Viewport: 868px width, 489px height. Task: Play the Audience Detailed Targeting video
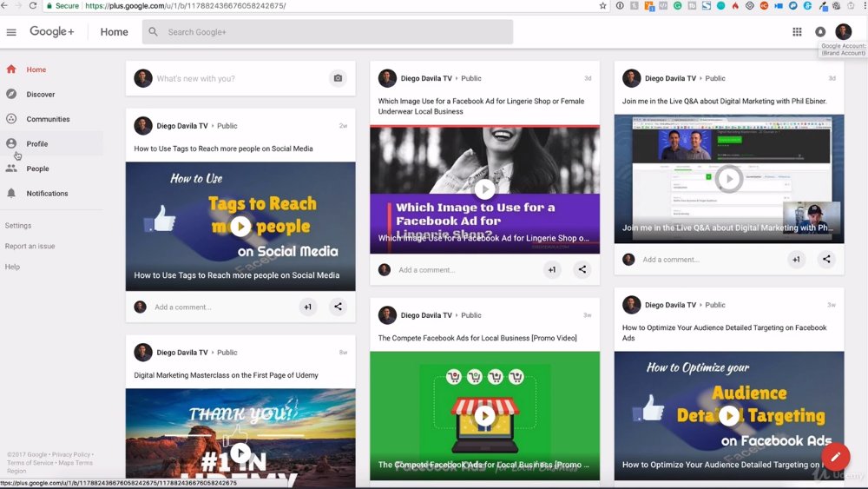coord(728,415)
